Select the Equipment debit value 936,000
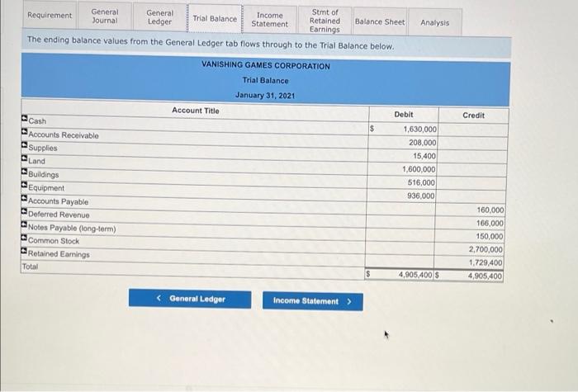Image resolution: width=578 pixels, height=392 pixels. 421,196
